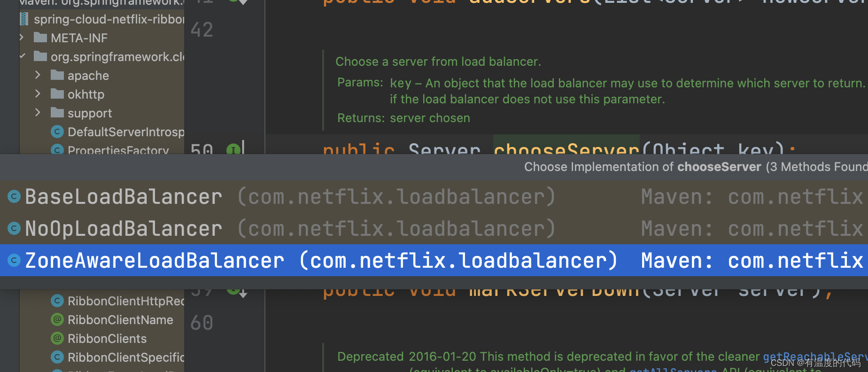Click the BaseLoadBalancer class icon
The height and width of the screenshot is (372, 868).
(14, 196)
